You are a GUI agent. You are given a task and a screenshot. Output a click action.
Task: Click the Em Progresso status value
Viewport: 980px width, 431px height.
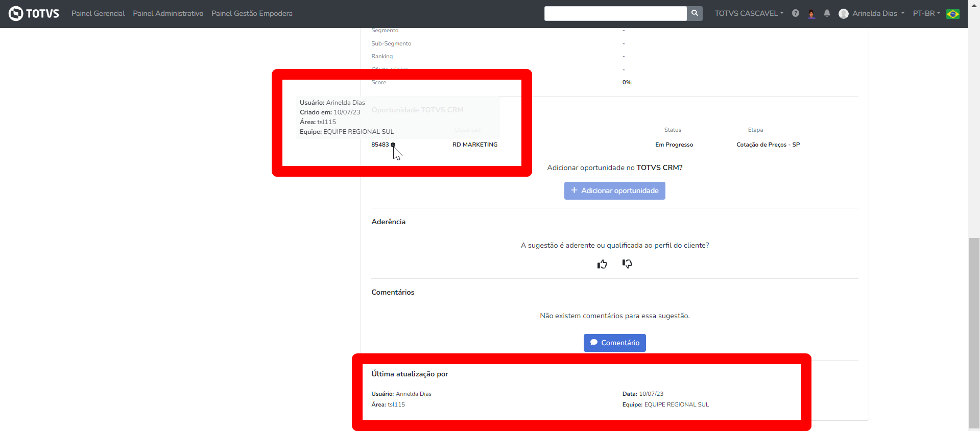tap(674, 145)
